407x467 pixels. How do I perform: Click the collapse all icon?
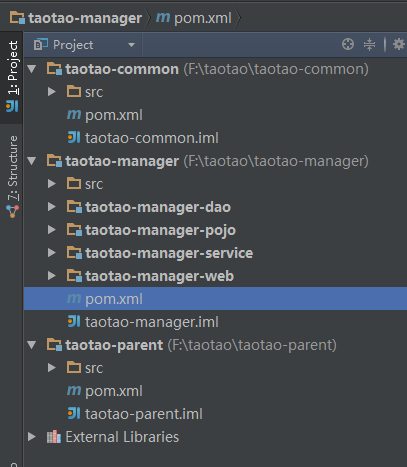coord(369,44)
